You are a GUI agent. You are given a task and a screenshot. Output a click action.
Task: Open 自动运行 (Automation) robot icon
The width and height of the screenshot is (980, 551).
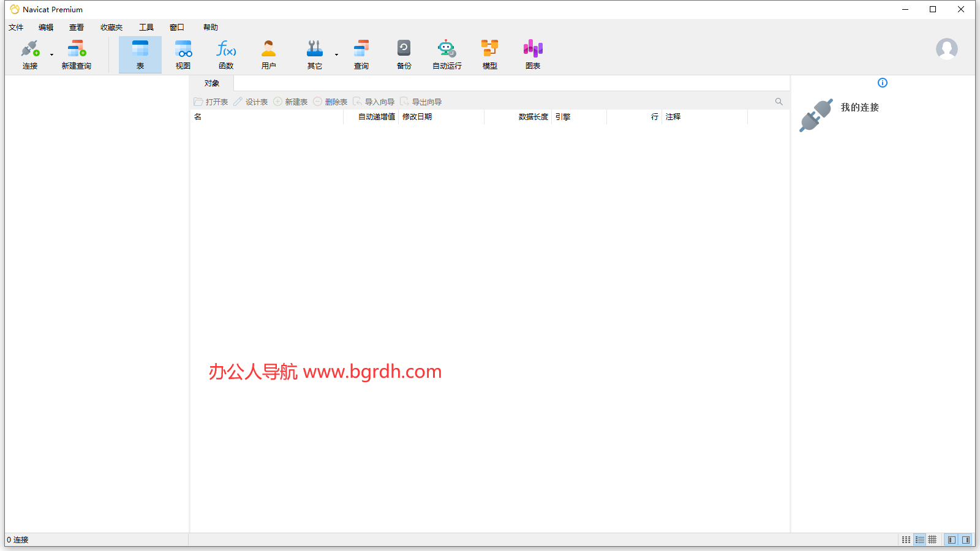click(447, 54)
